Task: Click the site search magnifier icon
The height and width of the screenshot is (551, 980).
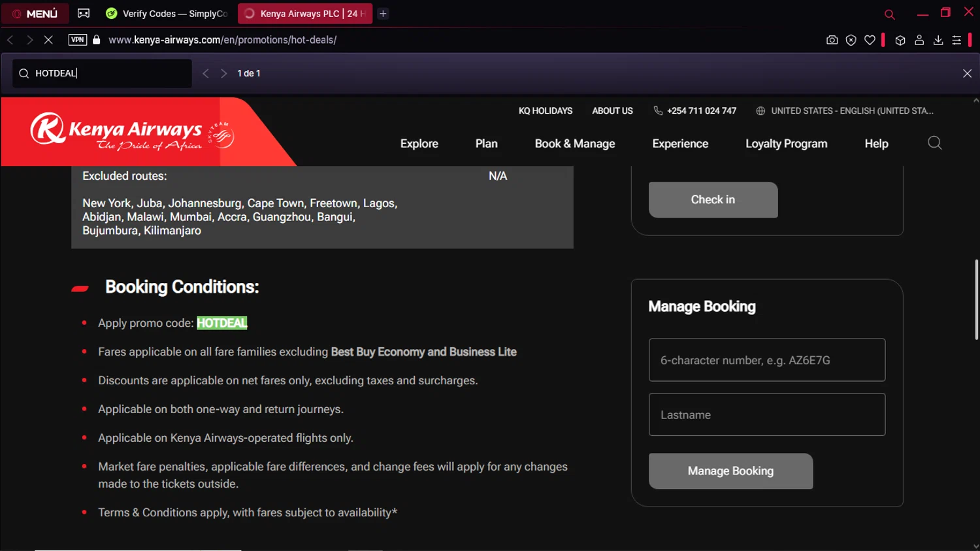Action: [x=935, y=143]
